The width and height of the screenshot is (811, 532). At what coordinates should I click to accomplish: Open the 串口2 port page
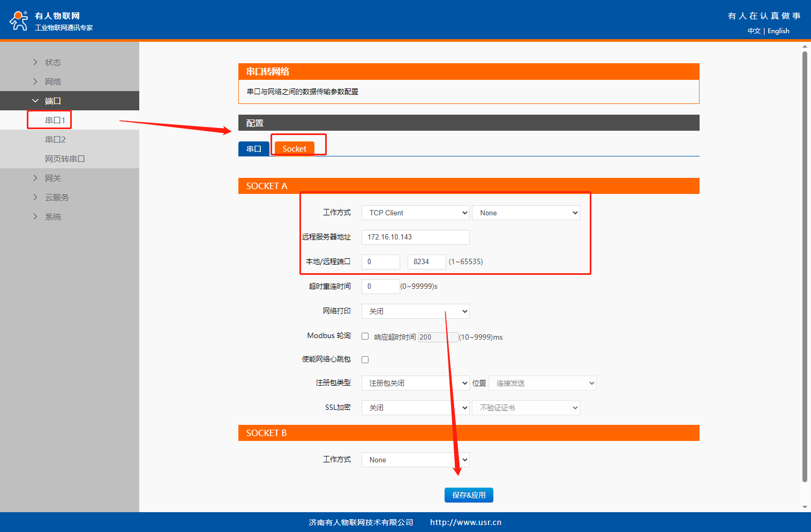55,139
